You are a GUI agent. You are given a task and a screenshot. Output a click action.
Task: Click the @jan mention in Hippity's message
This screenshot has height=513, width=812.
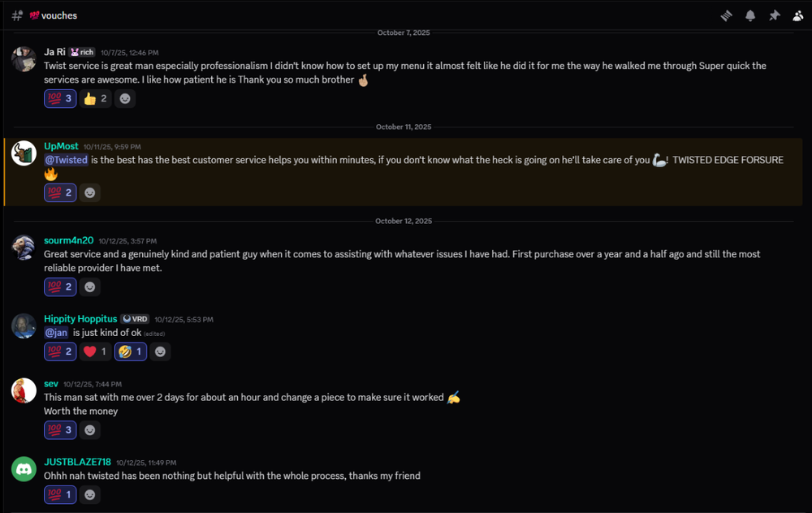[x=56, y=333]
